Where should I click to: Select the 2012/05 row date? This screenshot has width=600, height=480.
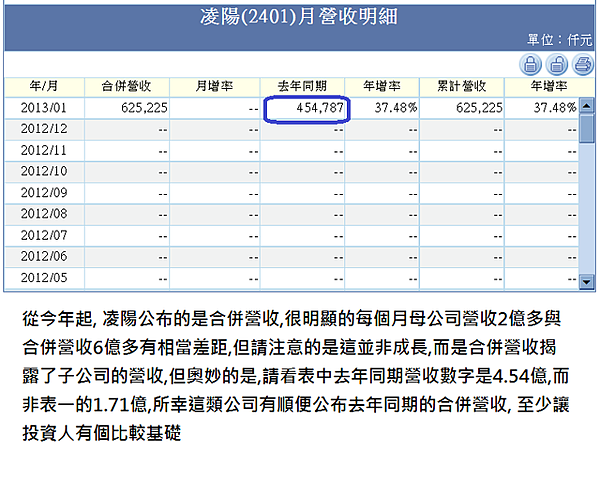44,278
